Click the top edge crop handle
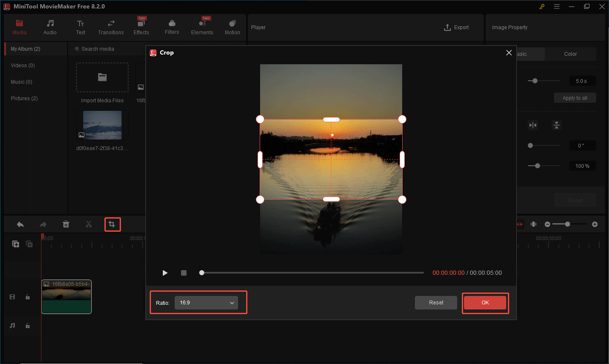 [331, 120]
